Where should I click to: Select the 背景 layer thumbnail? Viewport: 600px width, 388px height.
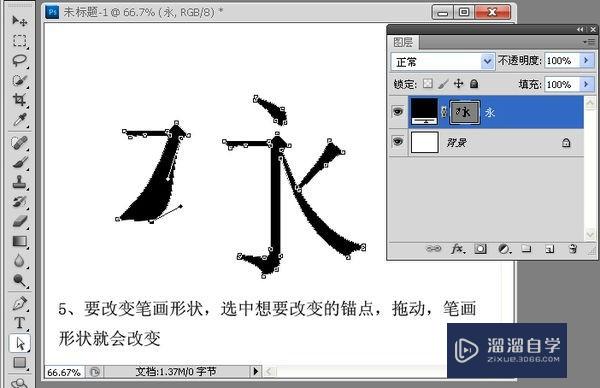click(x=424, y=142)
